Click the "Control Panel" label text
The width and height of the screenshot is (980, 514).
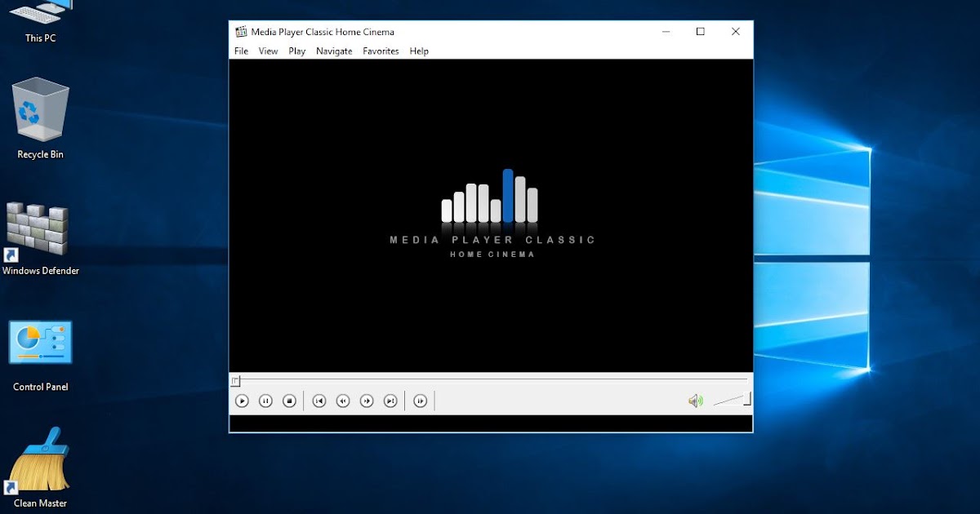point(41,387)
